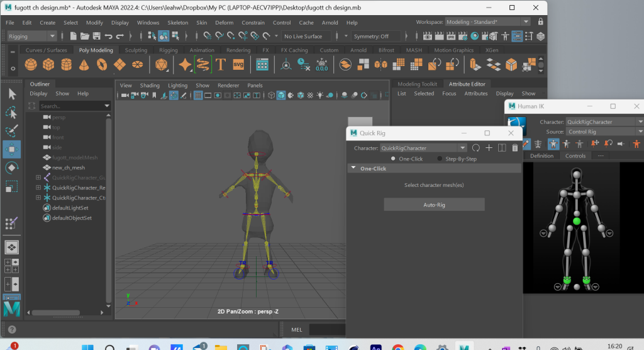The image size is (644, 350).
Task: Click the Redo arrow in status line
Action: pos(120,36)
